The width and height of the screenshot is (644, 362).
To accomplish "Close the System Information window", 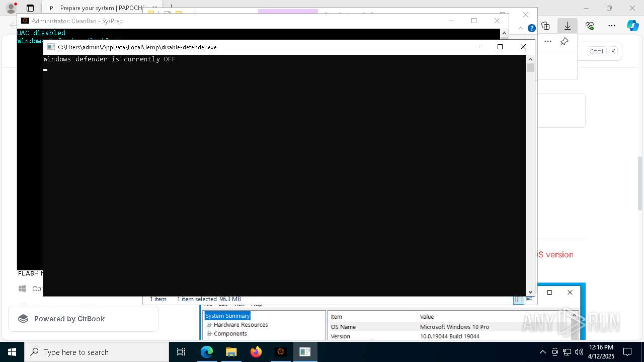I will click(570, 292).
